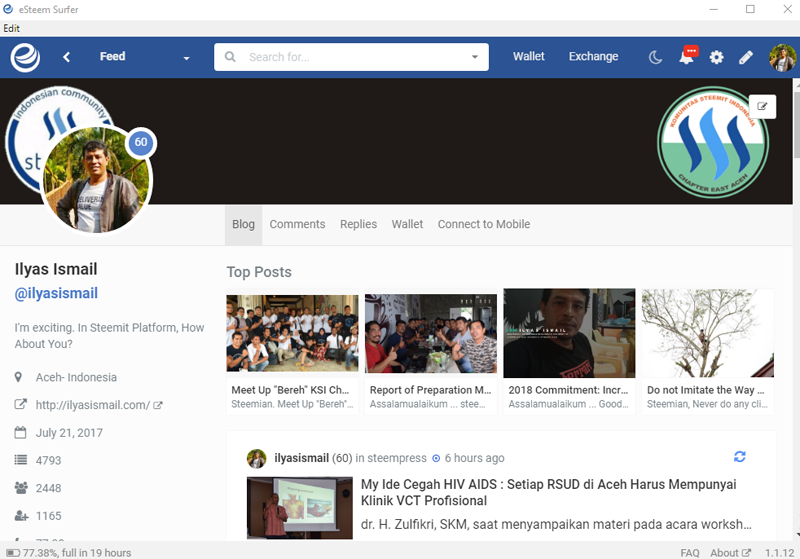Click the post count list icon beside 4793
This screenshot has width=800, height=559.
20,460
